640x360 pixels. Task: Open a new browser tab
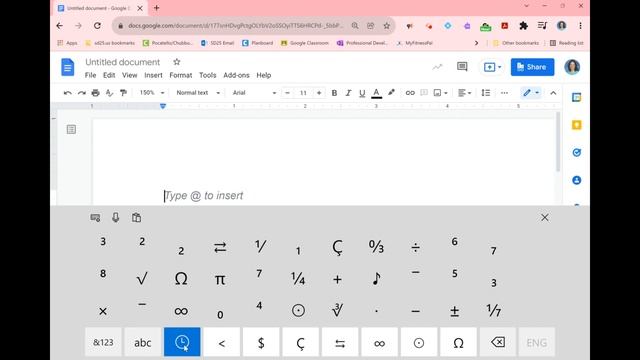click(156, 8)
